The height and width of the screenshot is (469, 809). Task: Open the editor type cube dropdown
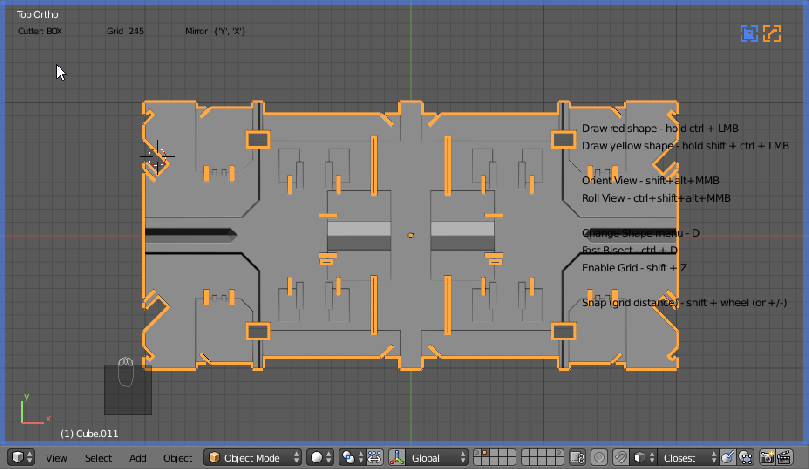click(22, 457)
